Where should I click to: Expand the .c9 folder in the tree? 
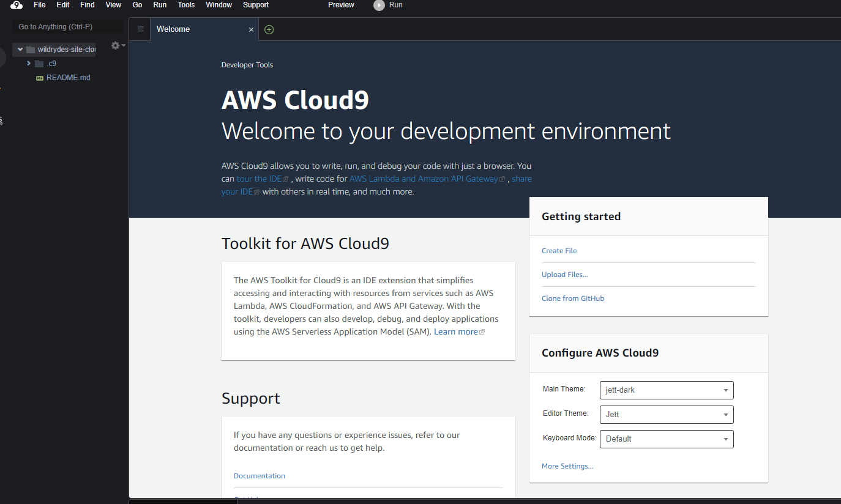pyautogui.click(x=28, y=63)
